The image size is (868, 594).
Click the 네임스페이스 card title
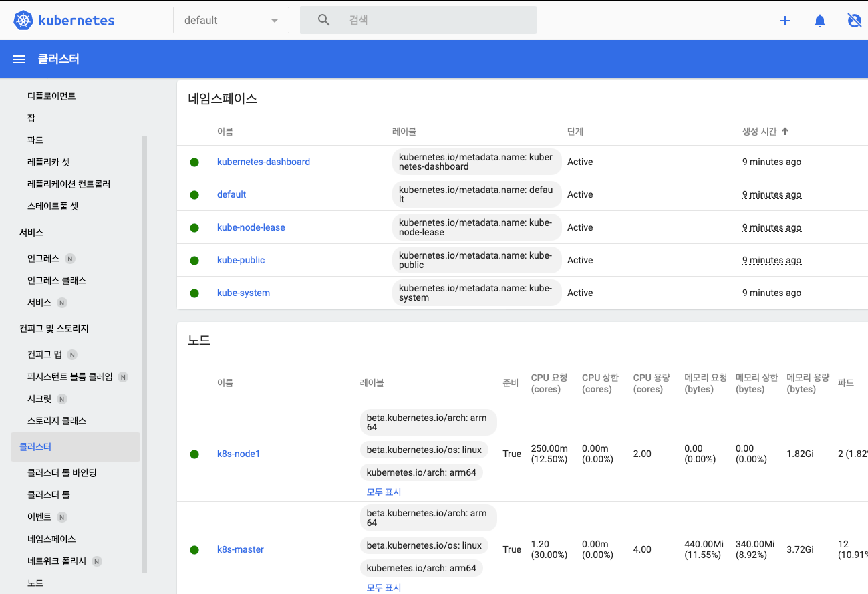point(223,99)
